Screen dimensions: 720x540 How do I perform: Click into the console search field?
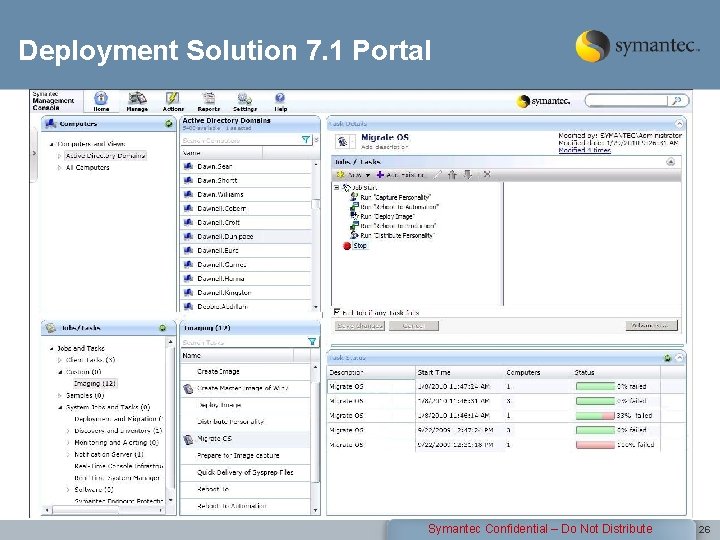coord(627,101)
